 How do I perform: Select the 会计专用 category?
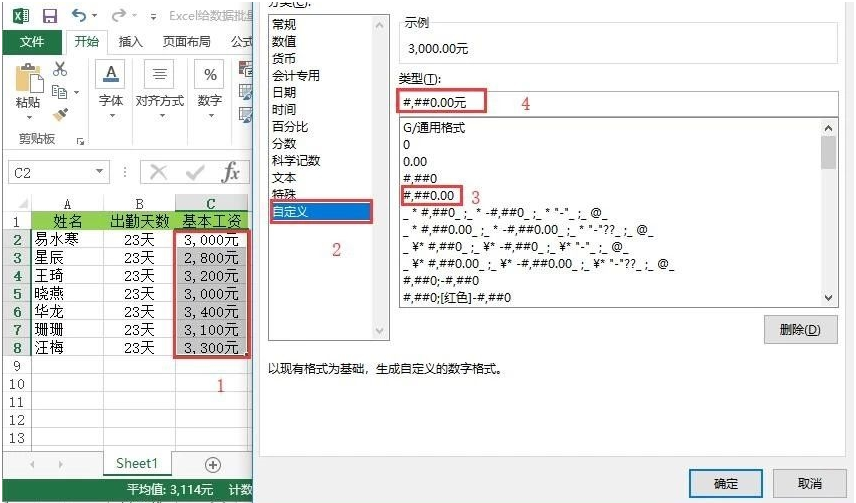click(x=296, y=75)
